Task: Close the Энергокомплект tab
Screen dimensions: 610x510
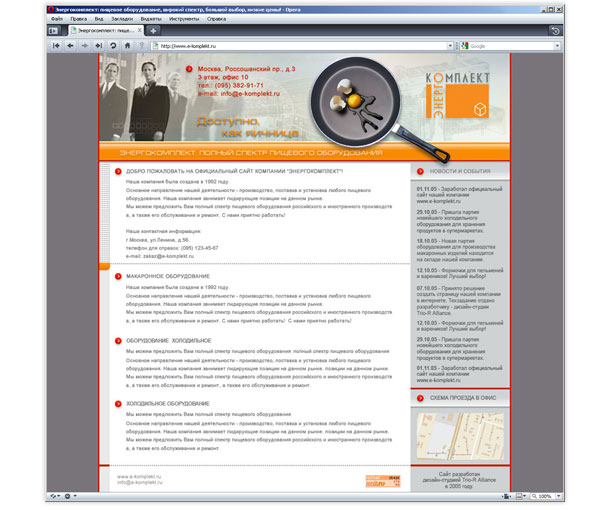Action: tap(140, 30)
